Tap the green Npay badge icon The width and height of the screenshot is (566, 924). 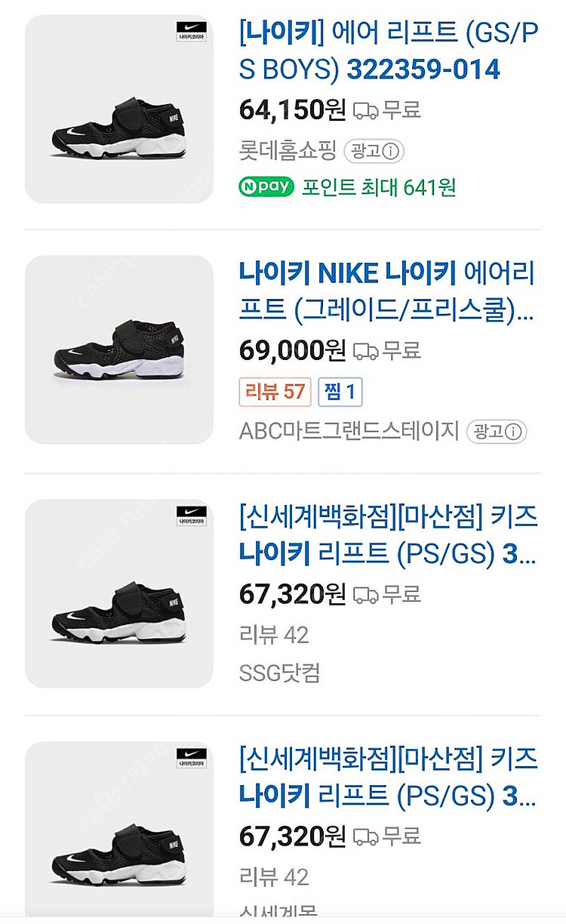coord(265,186)
